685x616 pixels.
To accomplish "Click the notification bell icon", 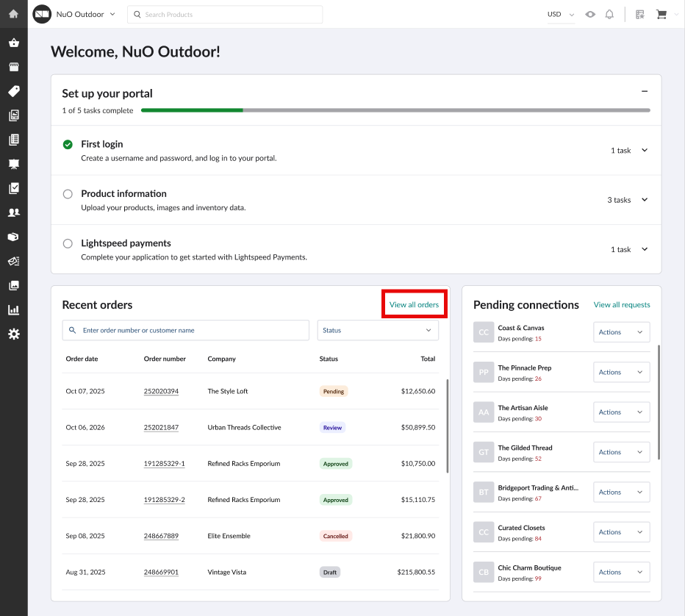I will pyautogui.click(x=609, y=15).
